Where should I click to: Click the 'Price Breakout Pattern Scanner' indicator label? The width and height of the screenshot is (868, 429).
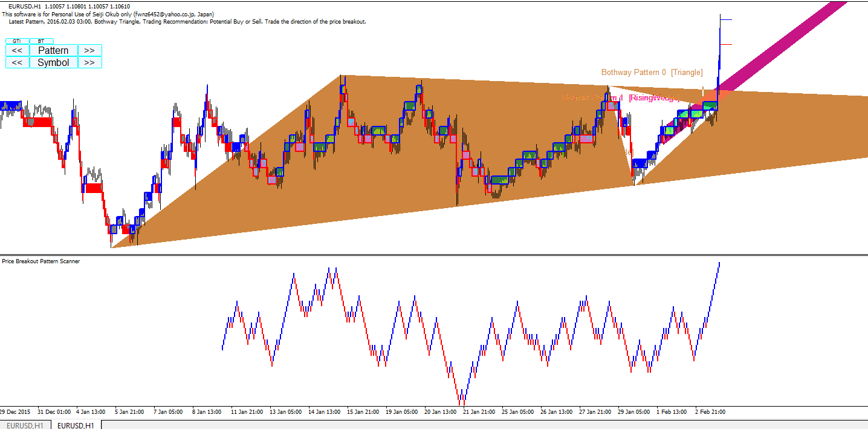click(x=41, y=261)
